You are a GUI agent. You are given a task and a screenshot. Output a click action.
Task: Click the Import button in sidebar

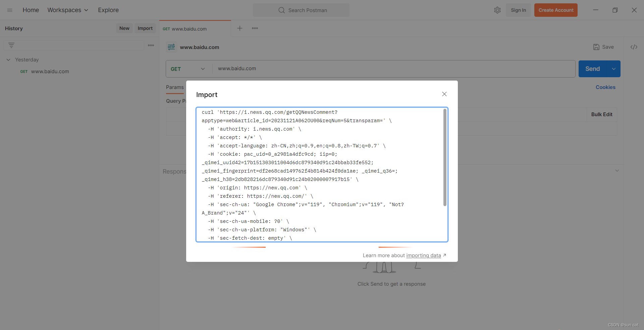(145, 28)
